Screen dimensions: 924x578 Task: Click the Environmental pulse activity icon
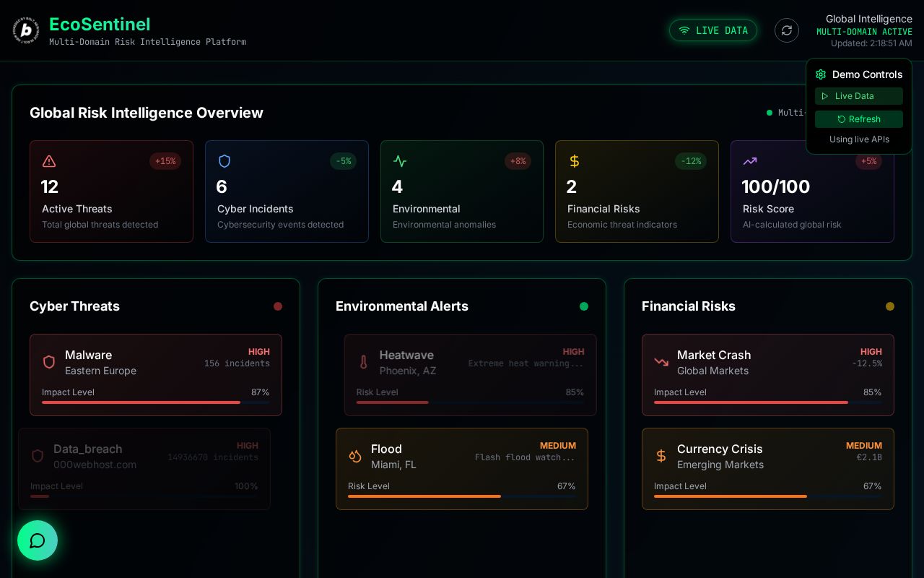point(400,161)
